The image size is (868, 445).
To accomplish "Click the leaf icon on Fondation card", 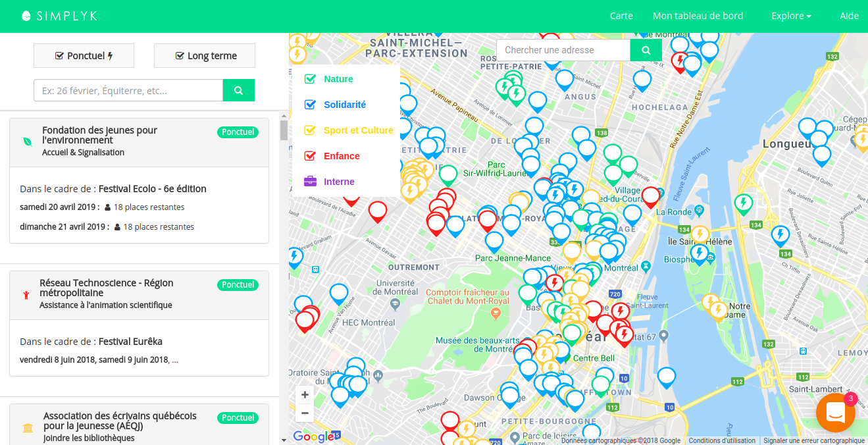I will click(x=28, y=142).
